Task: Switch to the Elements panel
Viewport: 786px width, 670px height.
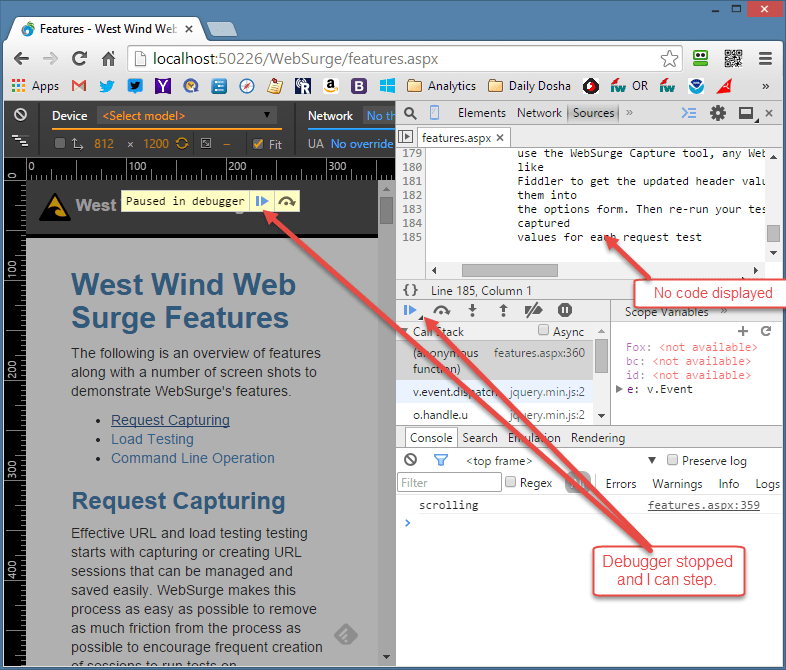Action: [x=481, y=113]
